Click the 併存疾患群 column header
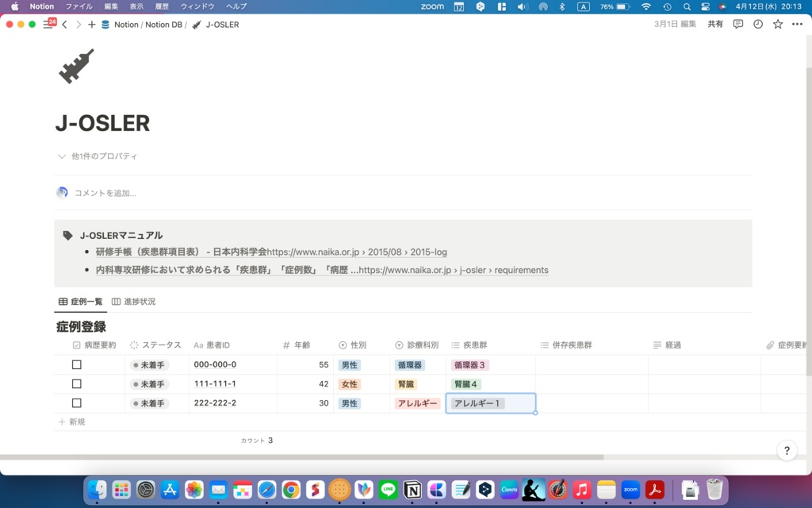Viewport: 812px width, 508px height. (x=565, y=345)
